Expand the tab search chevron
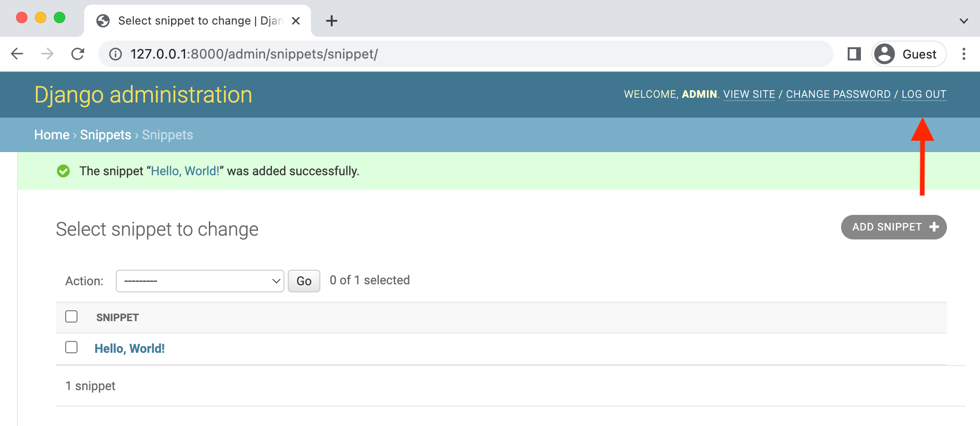The image size is (980, 426). tap(964, 21)
